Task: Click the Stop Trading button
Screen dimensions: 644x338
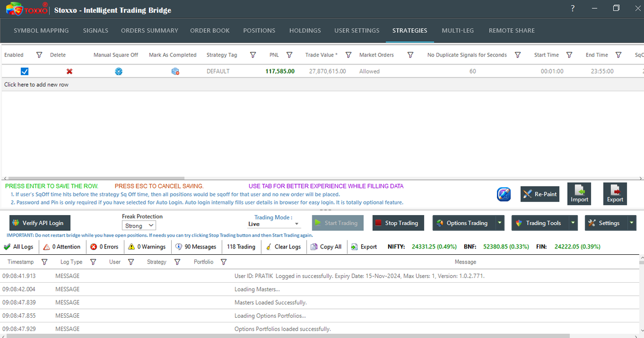Action: pos(398,223)
